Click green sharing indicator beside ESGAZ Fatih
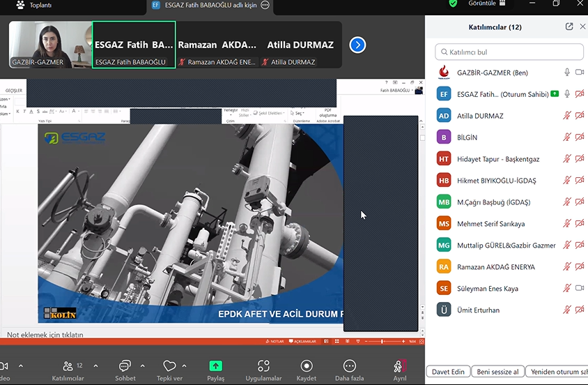This screenshot has height=385, width=588. click(x=555, y=94)
